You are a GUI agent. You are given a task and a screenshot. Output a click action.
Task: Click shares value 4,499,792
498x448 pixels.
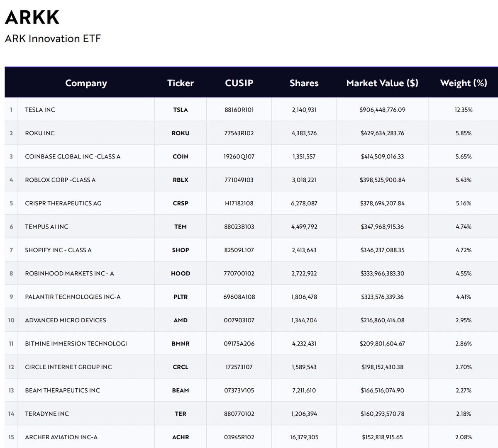click(304, 226)
